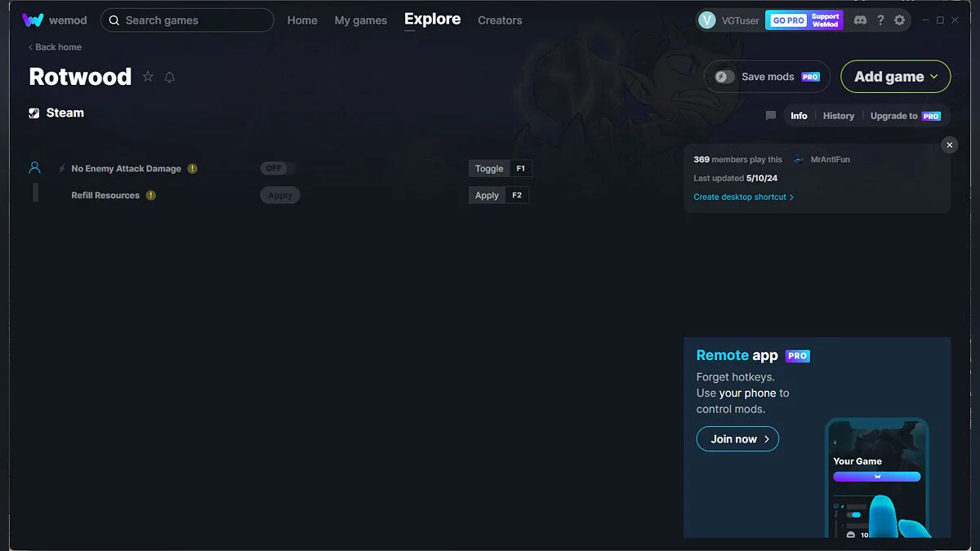
Task: Click the MrAntiFun creator name
Action: coord(830,160)
